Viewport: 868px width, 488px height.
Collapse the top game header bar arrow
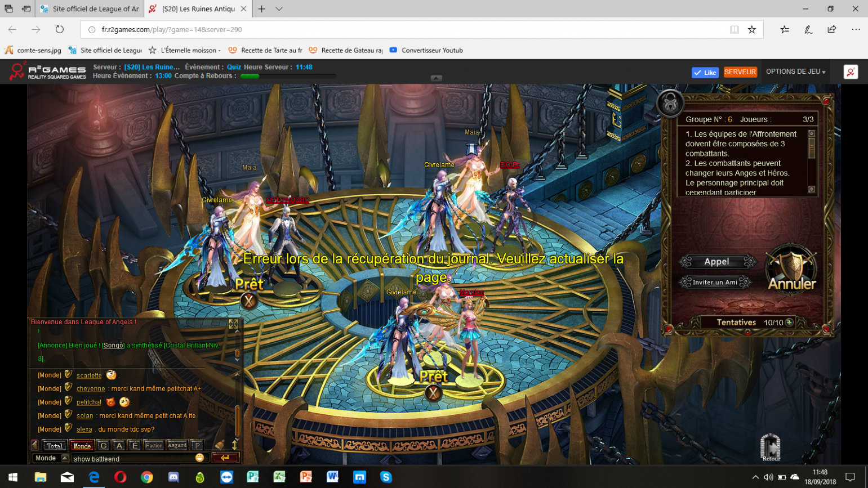tap(436, 78)
